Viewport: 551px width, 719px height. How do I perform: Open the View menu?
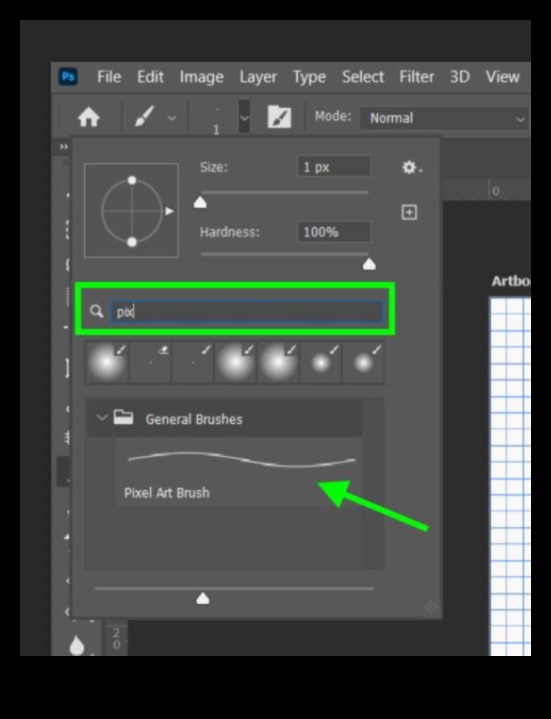click(x=502, y=77)
